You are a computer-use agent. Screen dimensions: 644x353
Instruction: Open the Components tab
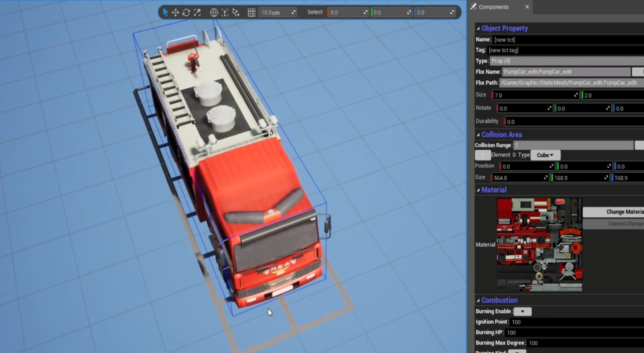point(494,7)
